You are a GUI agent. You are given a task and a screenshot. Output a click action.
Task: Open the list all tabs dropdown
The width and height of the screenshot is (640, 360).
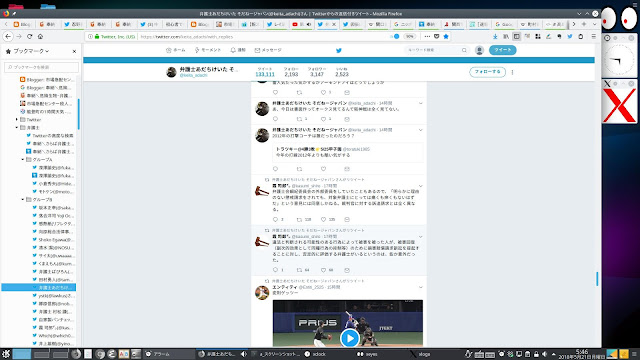[594, 24]
